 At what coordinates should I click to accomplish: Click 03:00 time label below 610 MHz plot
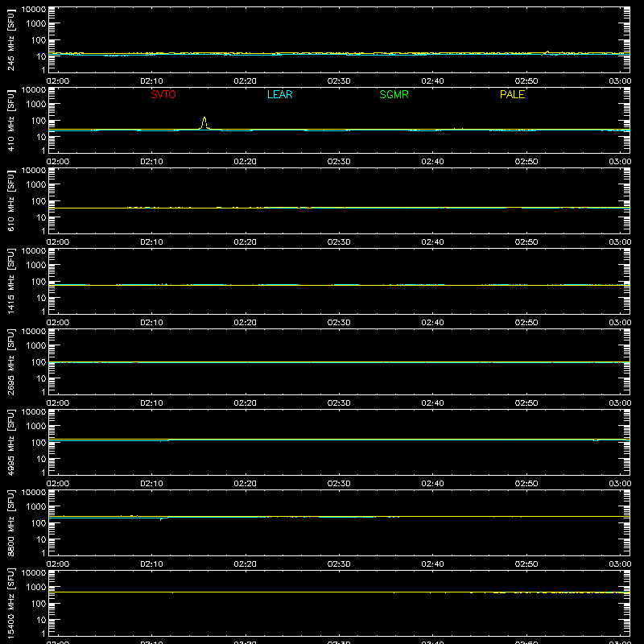[x=620, y=242]
